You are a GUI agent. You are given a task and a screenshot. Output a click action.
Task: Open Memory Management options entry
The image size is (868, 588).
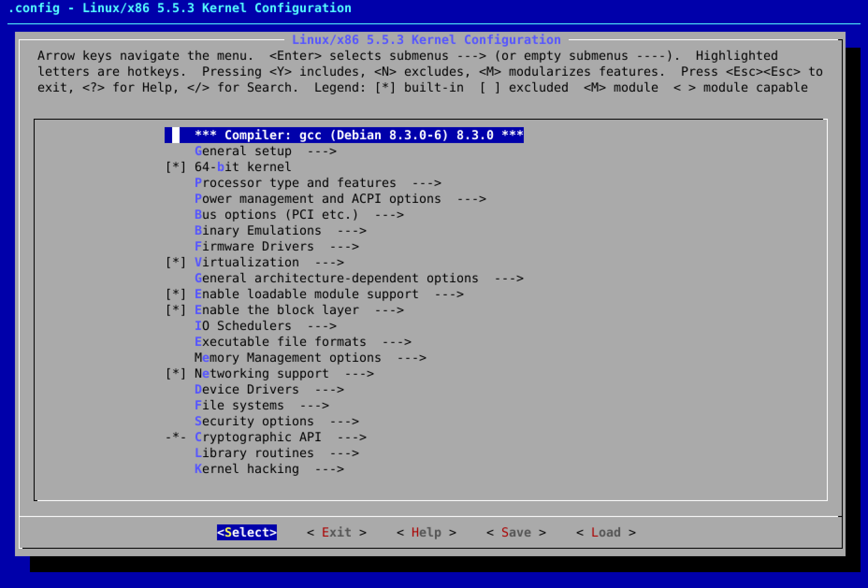(x=310, y=358)
